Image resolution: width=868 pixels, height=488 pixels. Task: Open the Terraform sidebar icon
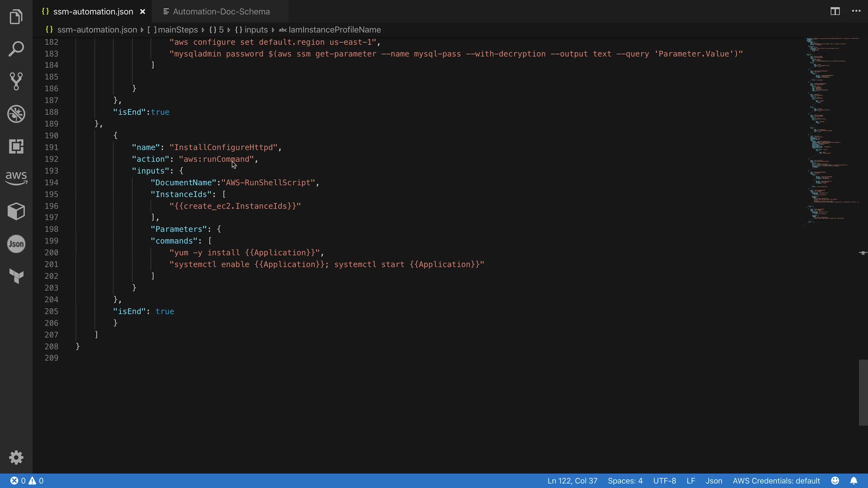point(16,276)
